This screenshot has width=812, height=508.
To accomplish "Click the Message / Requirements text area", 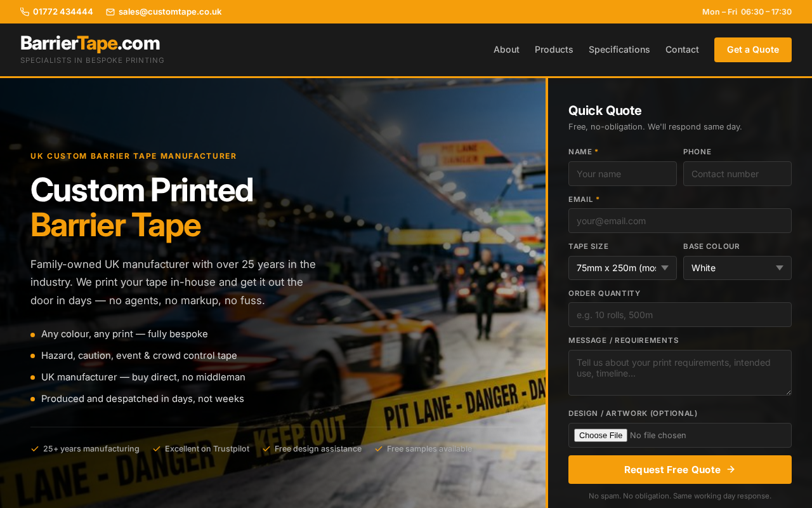I will coord(680,373).
